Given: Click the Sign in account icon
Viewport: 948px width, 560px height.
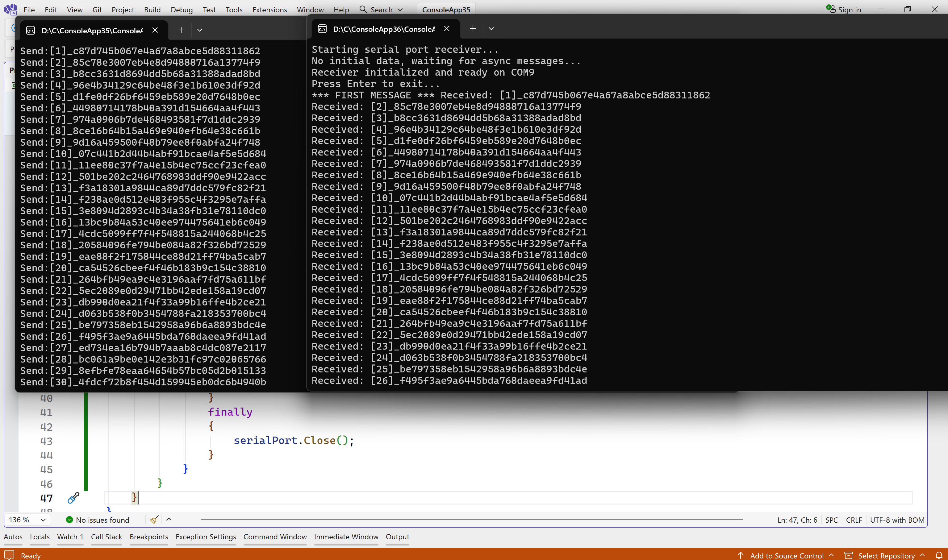Looking at the screenshot, I should (x=831, y=9).
